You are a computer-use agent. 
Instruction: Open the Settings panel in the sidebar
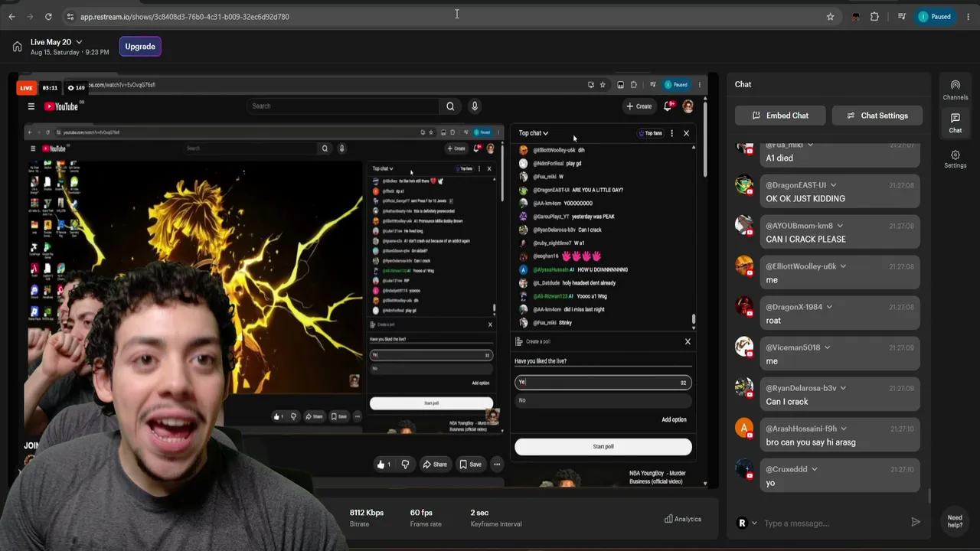coord(955,159)
